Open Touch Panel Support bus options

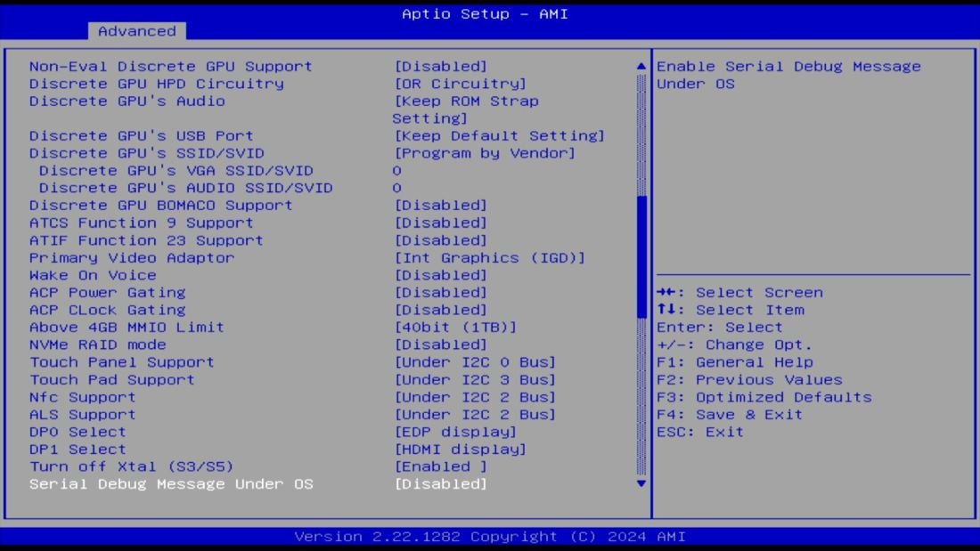click(x=475, y=362)
